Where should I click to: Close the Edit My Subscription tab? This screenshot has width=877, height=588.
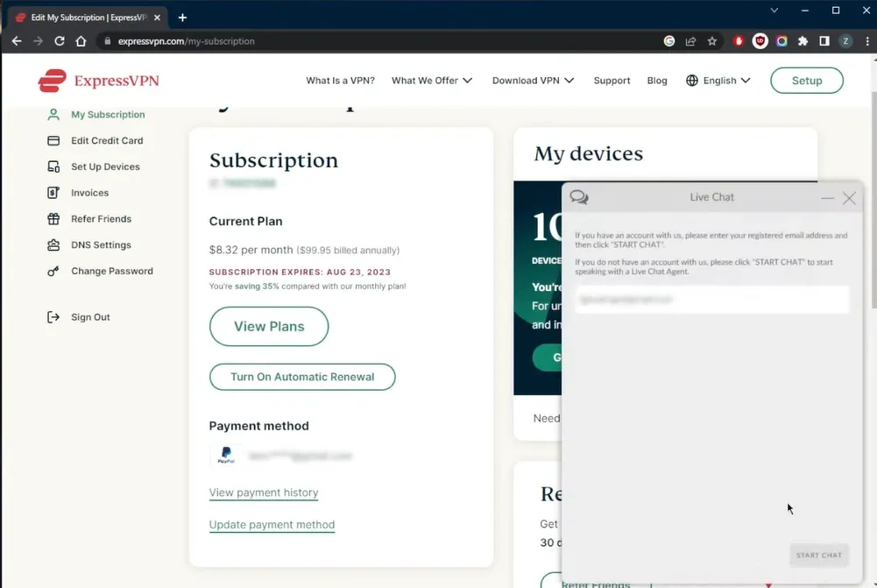pos(157,18)
